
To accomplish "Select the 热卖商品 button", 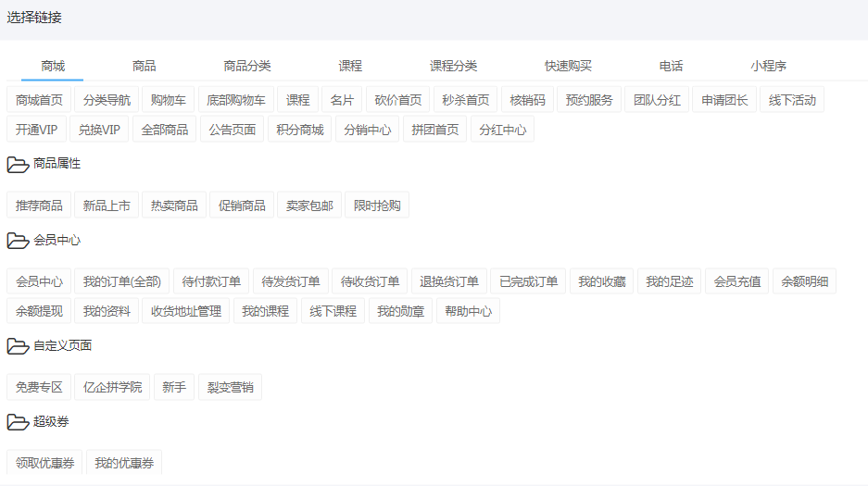I will pos(174,206).
